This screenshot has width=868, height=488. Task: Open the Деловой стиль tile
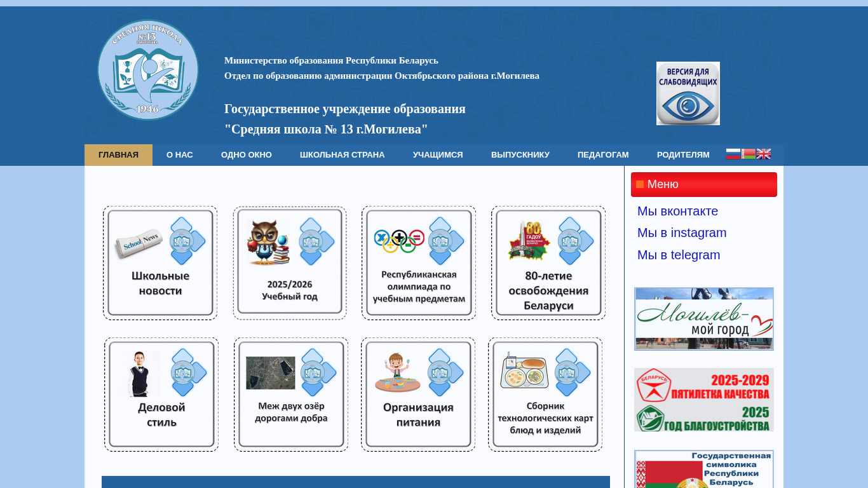161,395
